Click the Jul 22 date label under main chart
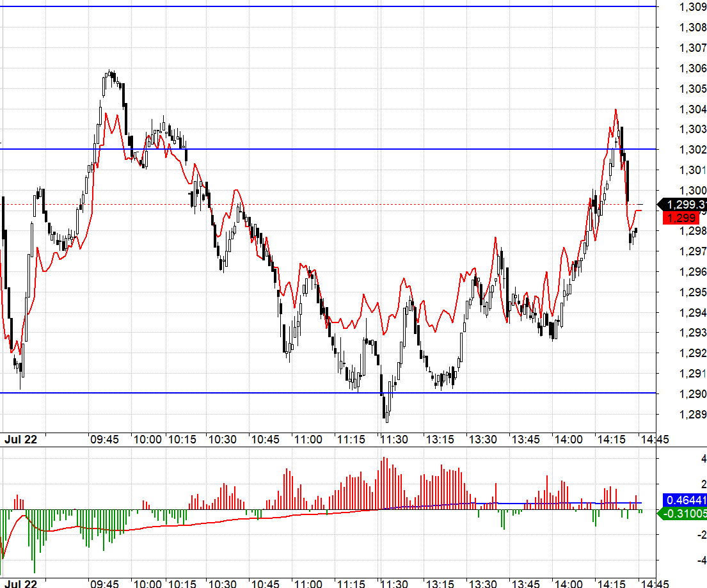Screen dimensions: 707x588 20,440
